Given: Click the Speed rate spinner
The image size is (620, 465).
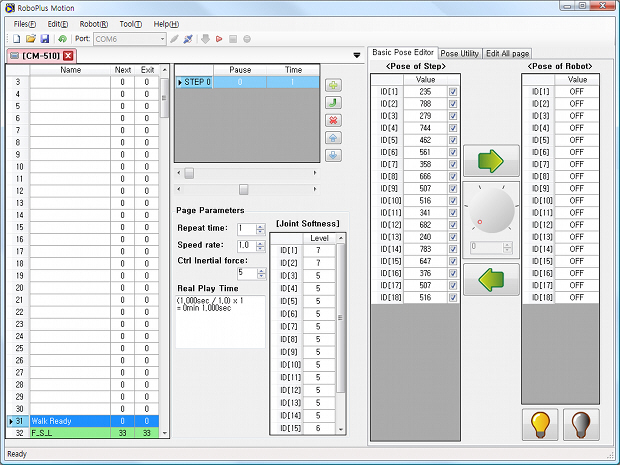Looking at the screenshot, I should pyautogui.click(x=260, y=246).
